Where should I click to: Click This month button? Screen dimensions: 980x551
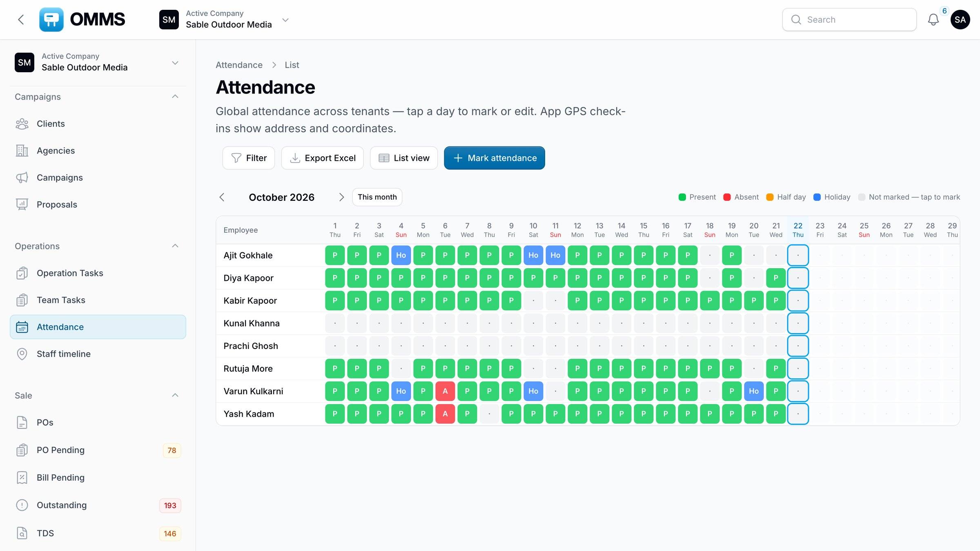point(377,197)
